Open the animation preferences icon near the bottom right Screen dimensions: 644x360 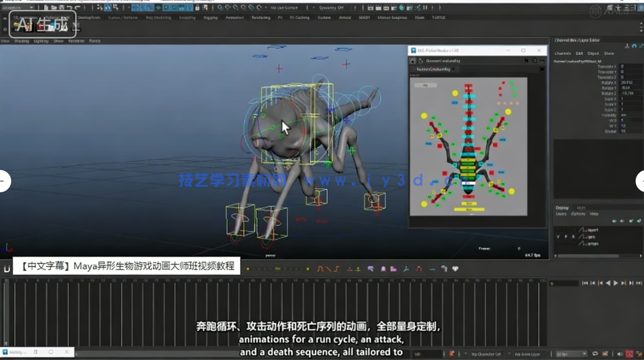(640, 354)
